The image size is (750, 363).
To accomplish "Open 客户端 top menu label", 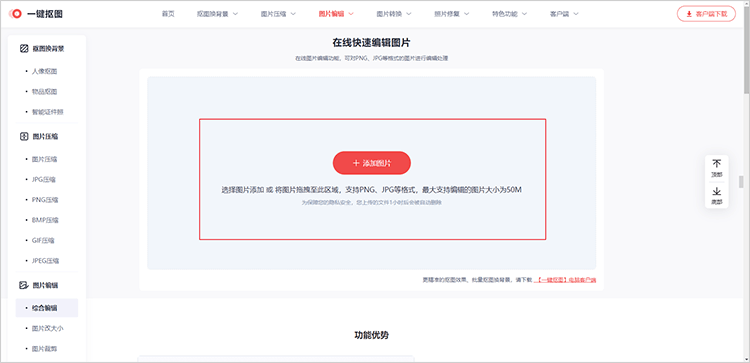I will (560, 14).
